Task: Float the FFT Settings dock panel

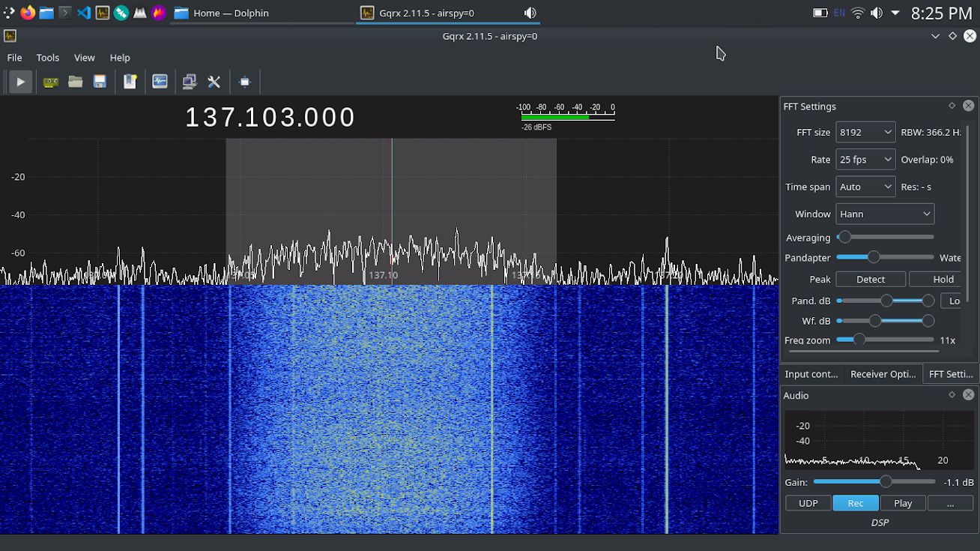Action: click(952, 106)
